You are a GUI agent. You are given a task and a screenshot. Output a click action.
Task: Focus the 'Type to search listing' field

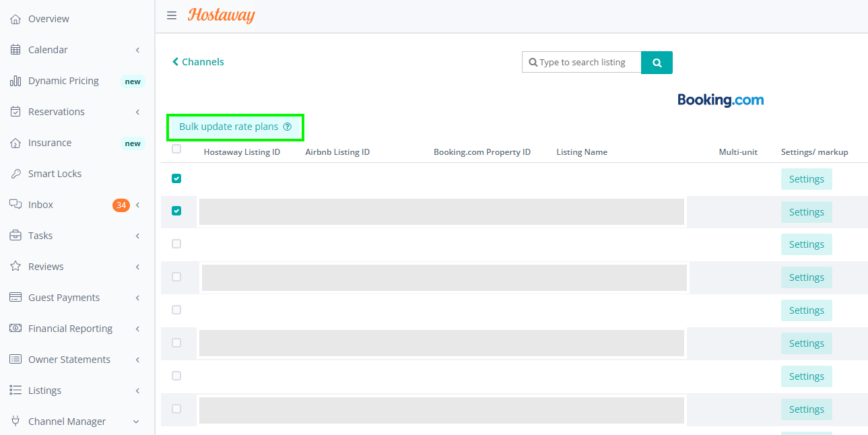(582, 62)
